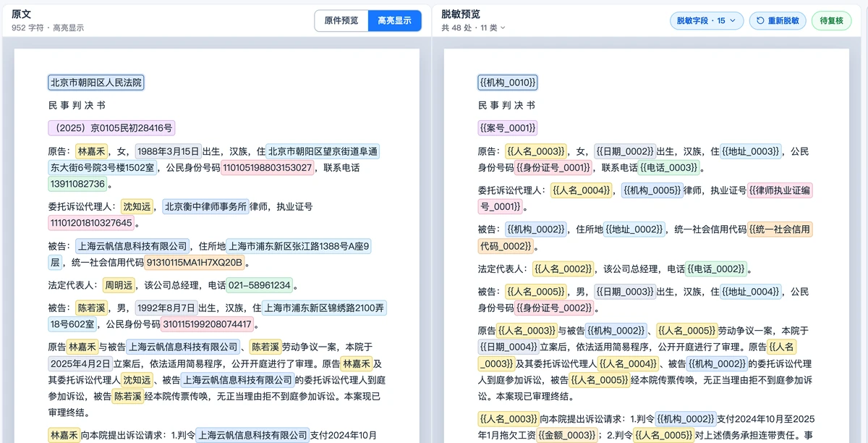Image resolution: width=868 pixels, height=443 pixels.
Task: Click {{人名_0004}} after 委托诉讼代理人： in preview
Action: pyautogui.click(x=582, y=190)
